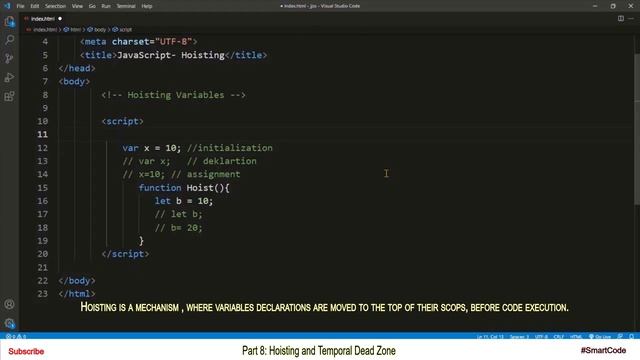This screenshot has height=360, width=640.
Task: Click the UTF-8 encoding status item
Action: point(541,337)
